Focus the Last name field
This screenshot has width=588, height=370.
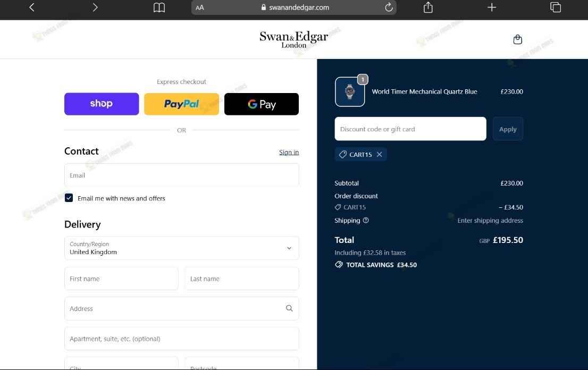(x=242, y=279)
